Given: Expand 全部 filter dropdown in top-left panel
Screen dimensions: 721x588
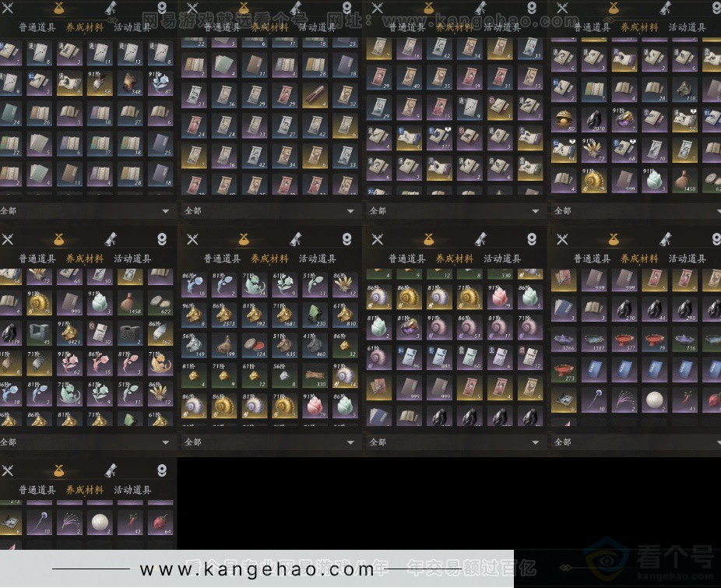Looking at the screenshot, I should (87, 211).
